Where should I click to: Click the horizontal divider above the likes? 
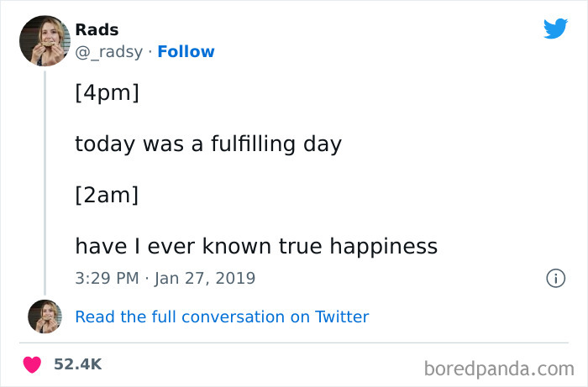click(294, 343)
